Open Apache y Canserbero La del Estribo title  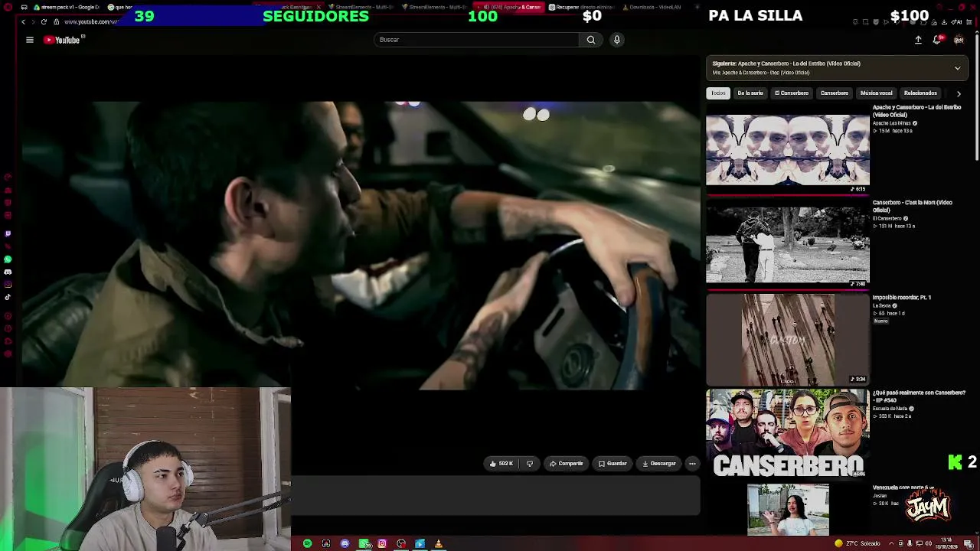tap(916, 111)
